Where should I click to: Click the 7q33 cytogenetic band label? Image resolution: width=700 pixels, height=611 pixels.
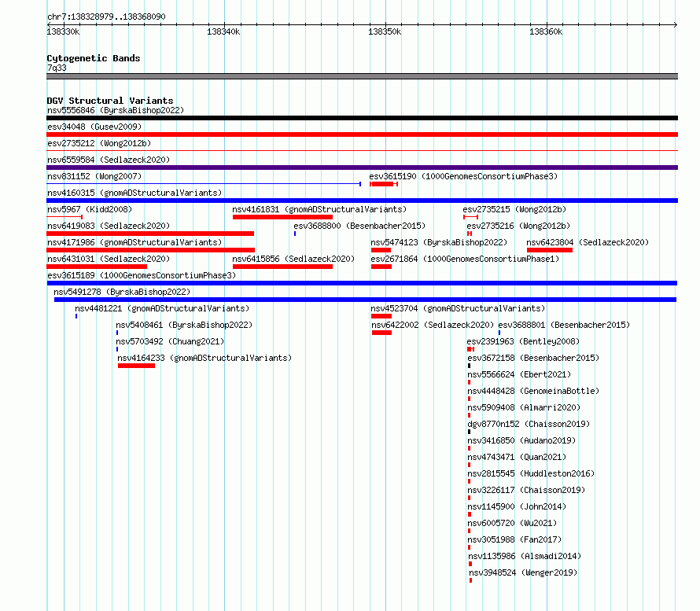[57, 68]
